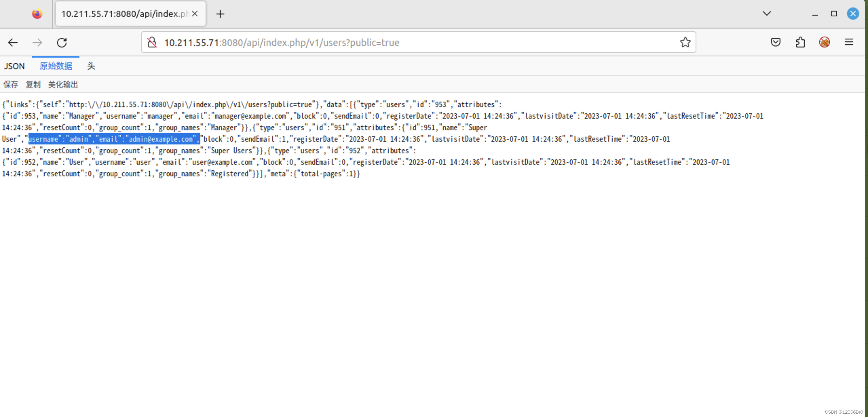This screenshot has width=868, height=417.
Task: Click the "Super Users" group name text
Action: pos(232,151)
